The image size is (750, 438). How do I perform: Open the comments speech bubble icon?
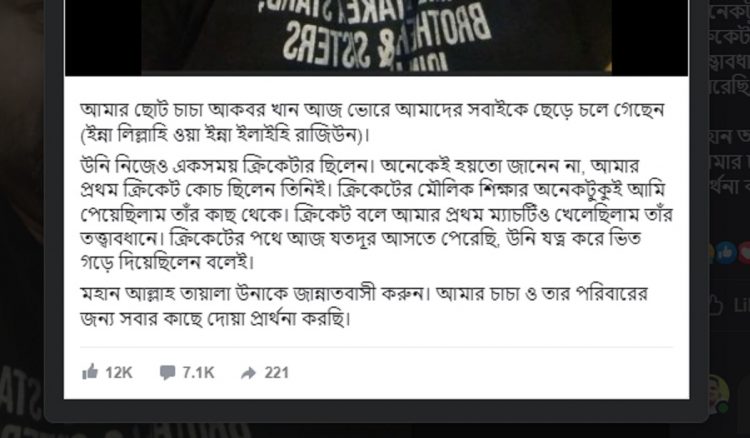[167, 372]
